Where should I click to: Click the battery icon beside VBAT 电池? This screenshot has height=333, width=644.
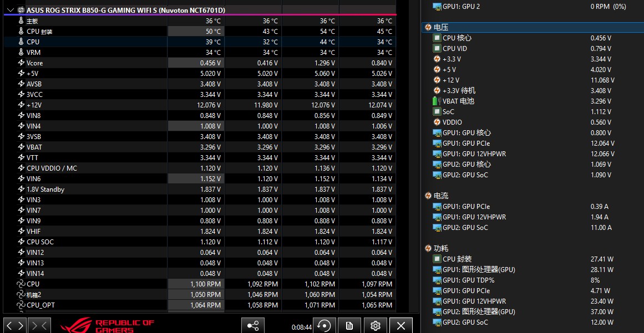437,101
